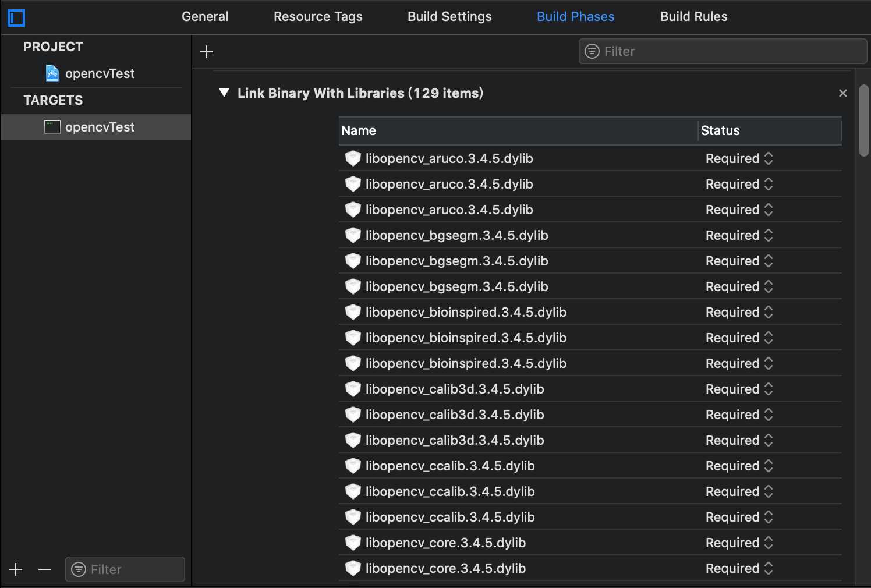Image resolution: width=871 pixels, height=588 pixels.
Task: Collapse Link Binary With Libraries section
Action: coord(224,93)
